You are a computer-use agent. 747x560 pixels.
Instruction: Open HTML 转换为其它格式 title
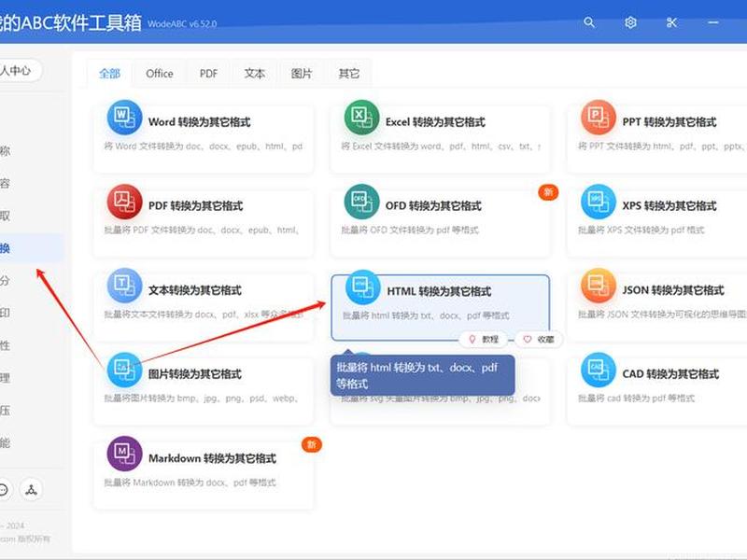[439, 291]
